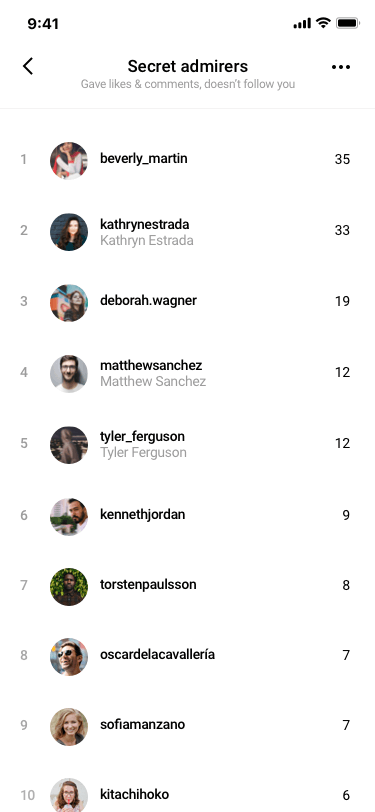Tap kitachihoko's avatar
The width and height of the screenshot is (375, 812).
click(69, 795)
